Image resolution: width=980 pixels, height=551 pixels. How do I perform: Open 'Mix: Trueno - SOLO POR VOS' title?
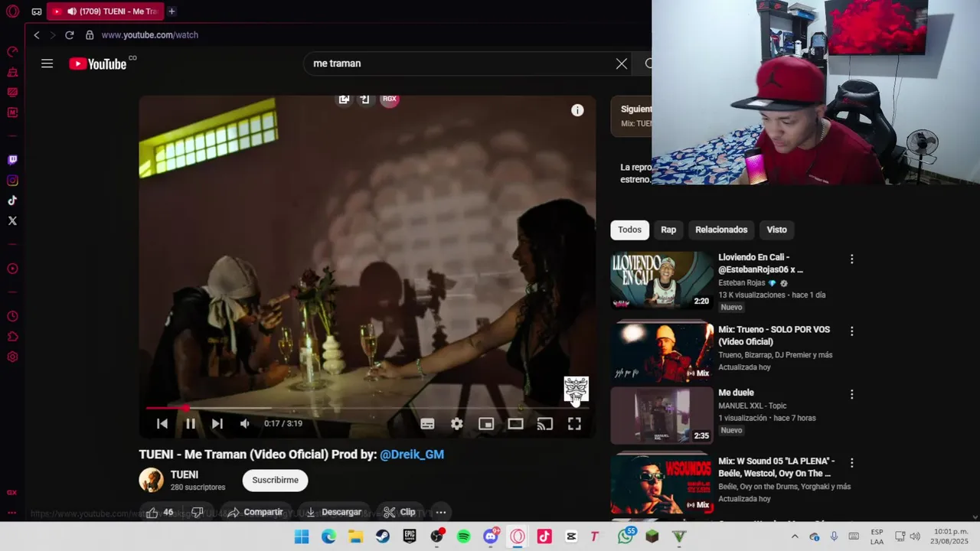point(774,335)
